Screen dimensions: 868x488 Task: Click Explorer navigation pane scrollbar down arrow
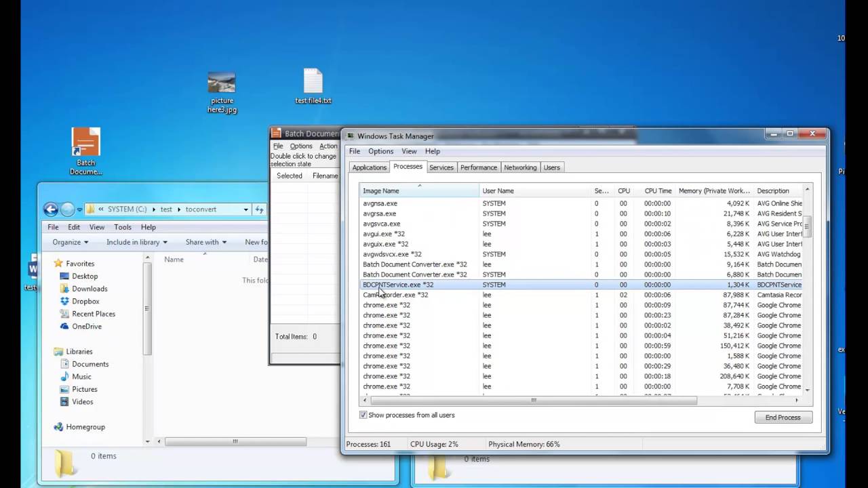[x=147, y=441]
